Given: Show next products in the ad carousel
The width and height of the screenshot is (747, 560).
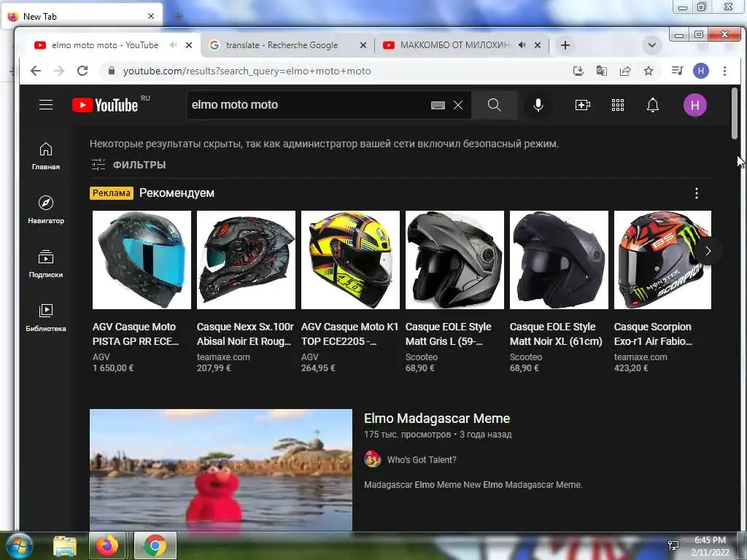Looking at the screenshot, I should [708, 251].
